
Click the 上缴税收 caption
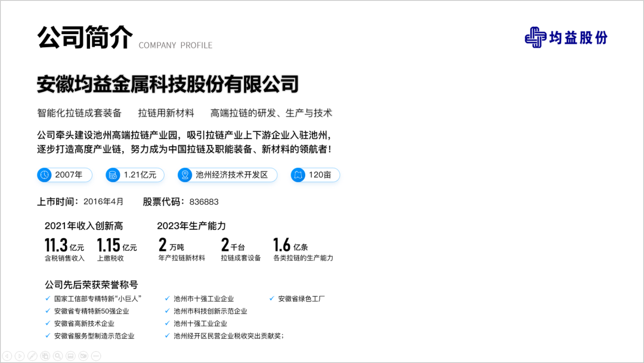click(x=110, y=258)
